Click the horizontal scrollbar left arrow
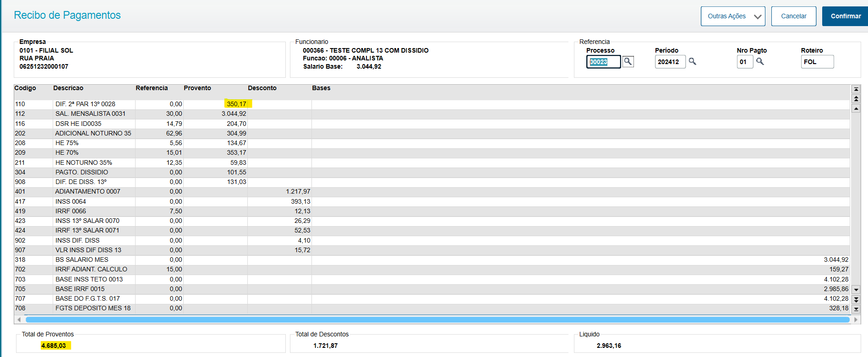This screenshot has width=868, height=357. click(x=19, y=319)
